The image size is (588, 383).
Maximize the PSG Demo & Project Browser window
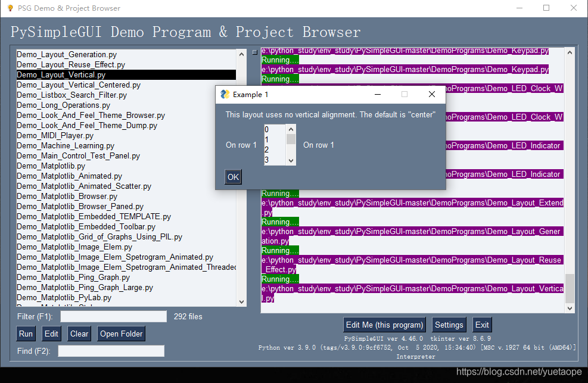(x=546, y=8)
